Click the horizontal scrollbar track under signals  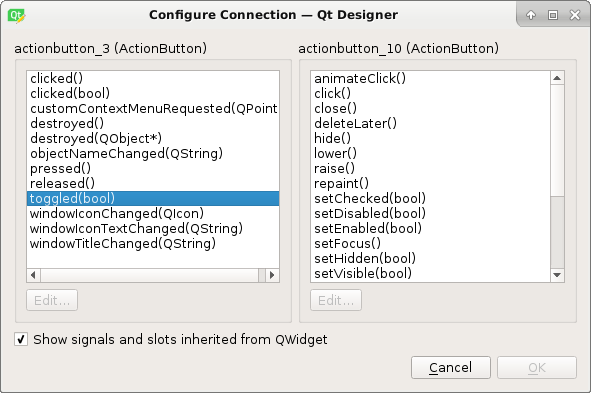[149, 275]
